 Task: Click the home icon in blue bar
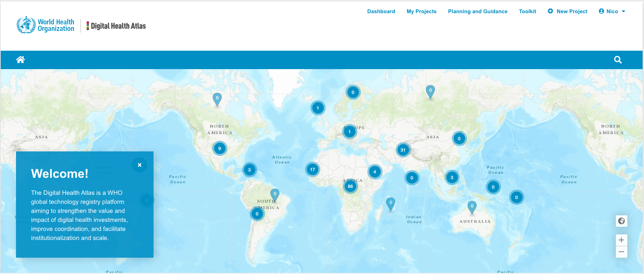[20, 60]
